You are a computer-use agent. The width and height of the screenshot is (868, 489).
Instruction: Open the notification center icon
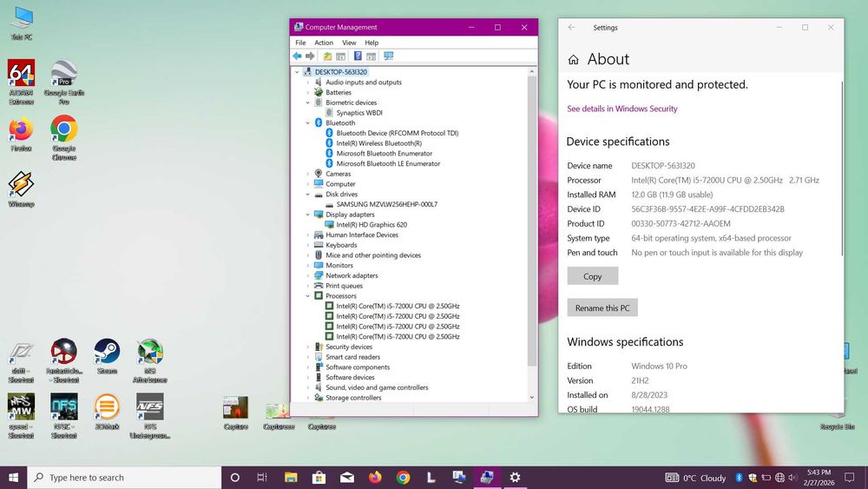coord(849,478)
